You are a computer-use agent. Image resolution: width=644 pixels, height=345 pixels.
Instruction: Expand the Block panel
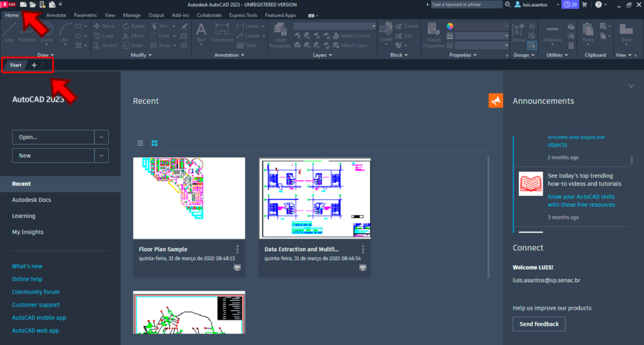(399, 55)
